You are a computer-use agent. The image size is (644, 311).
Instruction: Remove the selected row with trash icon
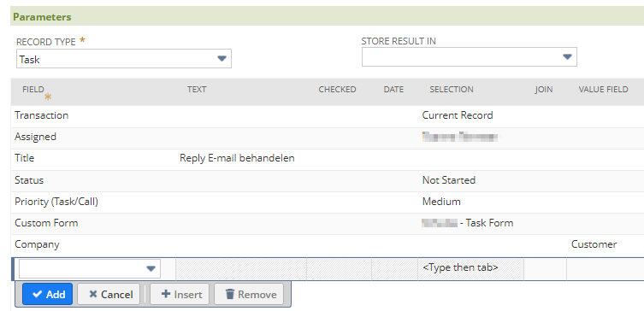click(x=250, y=294)
